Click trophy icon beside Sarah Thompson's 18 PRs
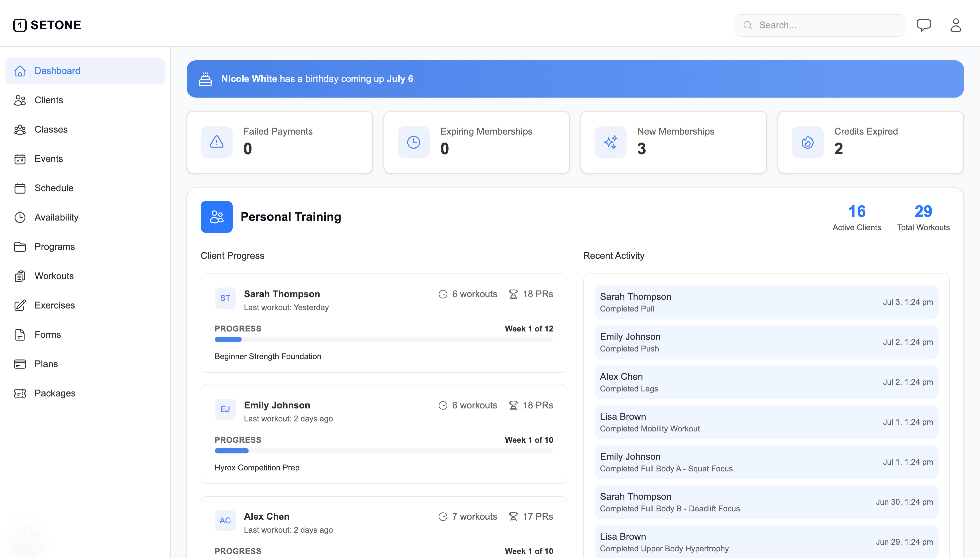Screen dimensions: 980x558 (513, 294)
